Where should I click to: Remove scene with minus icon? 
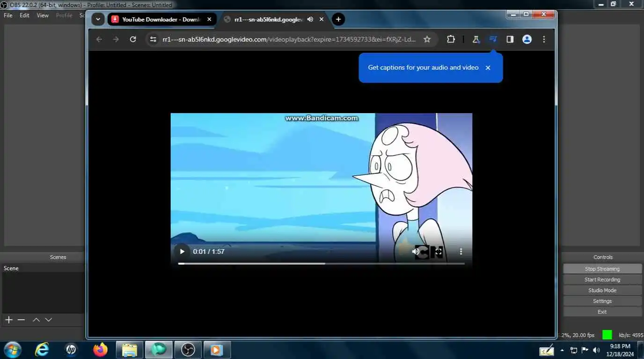(x=21, y=320)
